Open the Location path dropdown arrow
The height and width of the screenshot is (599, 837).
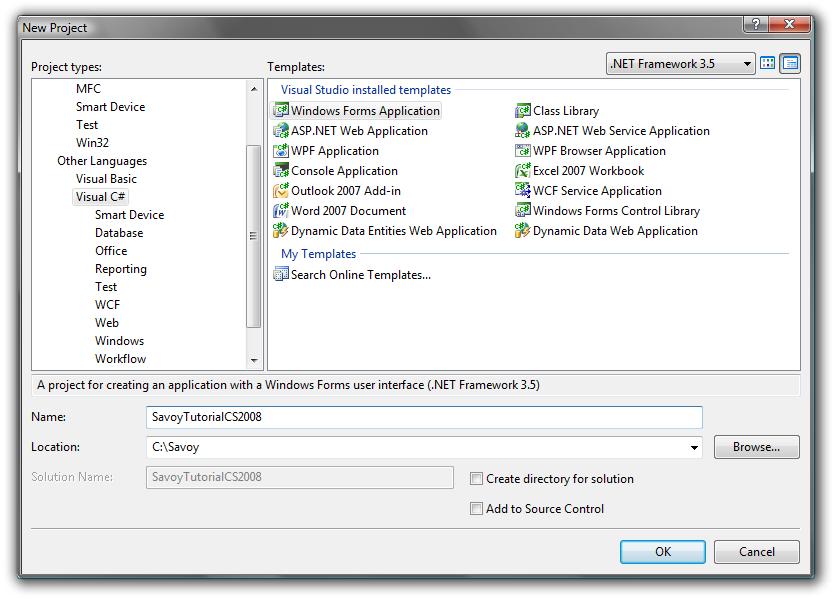[x=694, y=447]
